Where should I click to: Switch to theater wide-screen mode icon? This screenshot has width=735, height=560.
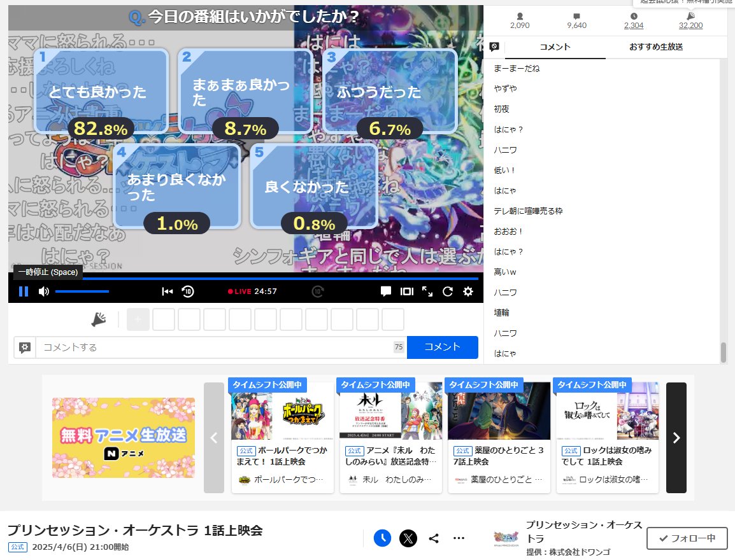point(407,291)
